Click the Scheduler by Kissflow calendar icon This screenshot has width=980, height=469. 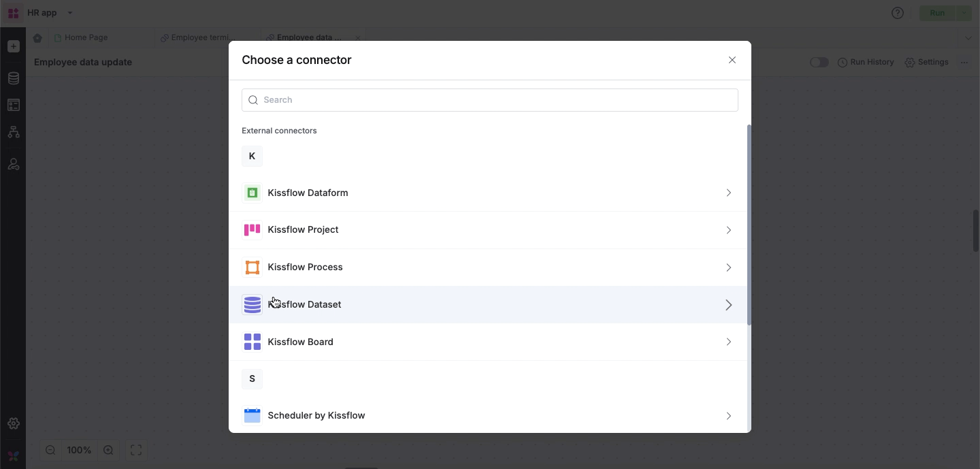[252, 415]
